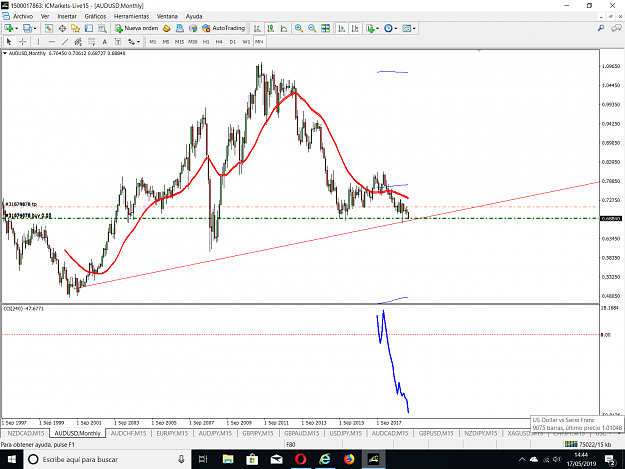Image resolution: width=625 pixels, height=469 pixels.
Task: Click the Nueva orden button
Action: point(137,28)
